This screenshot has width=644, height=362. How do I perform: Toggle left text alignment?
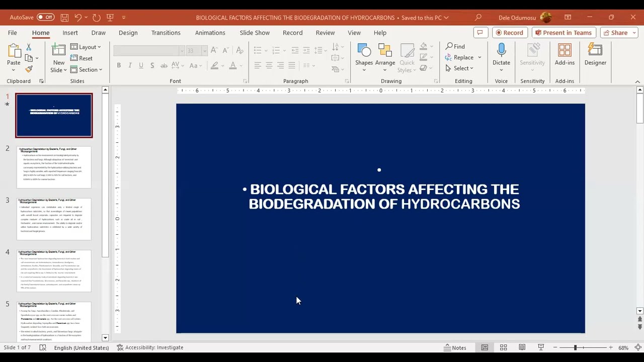click(258, 65)
